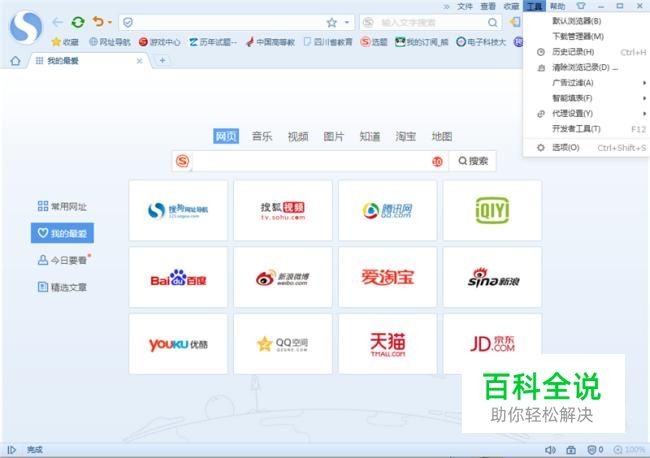Viewport: 650px width, 458px height.
Task: Select the 淘宝 search tab
Action: (406, 136)
